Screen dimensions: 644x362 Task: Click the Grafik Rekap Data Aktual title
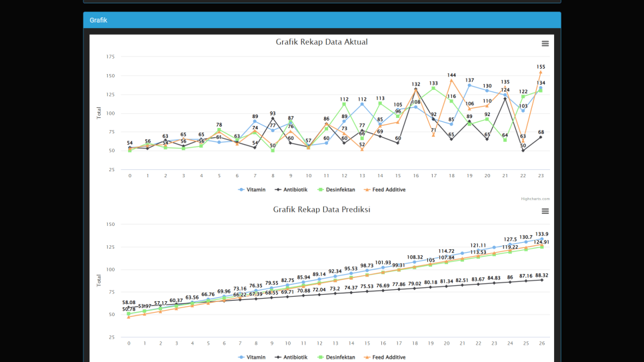[321, 42]
